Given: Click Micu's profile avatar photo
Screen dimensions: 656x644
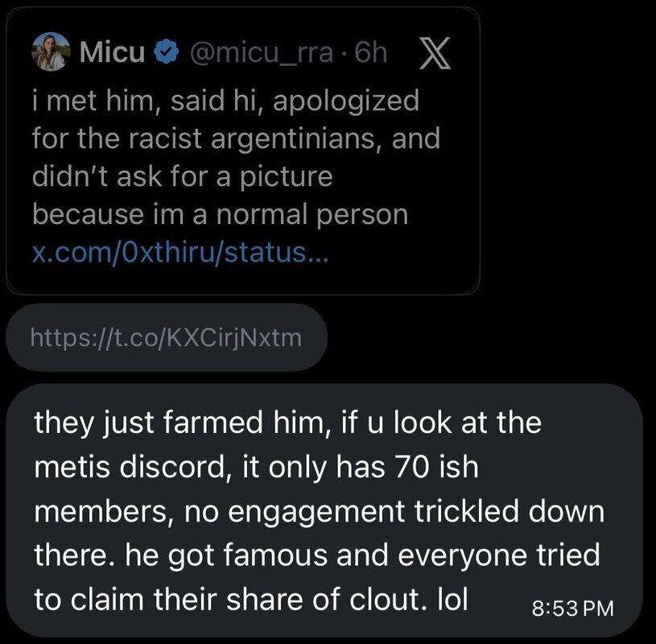Looking at the screenshot, I should point(51,53).
